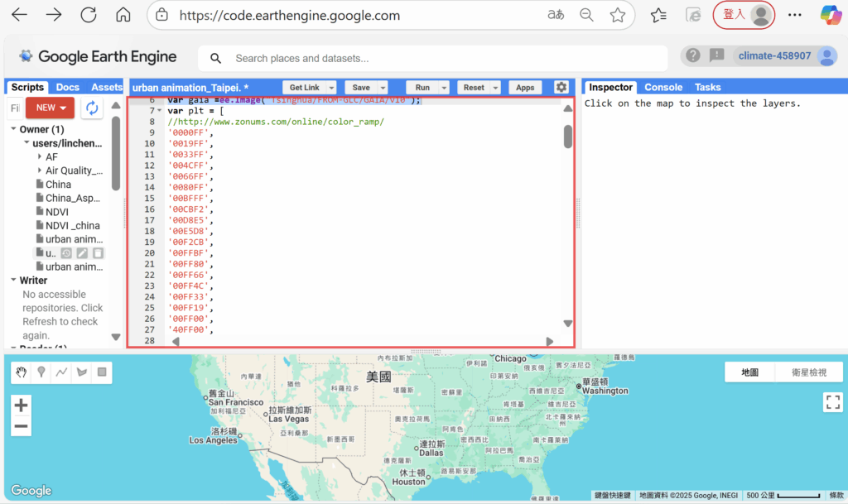Image resolution: width=848 pixels, height=504 pixels.
Task: Open the Tasks tab
Action: tap(707, 87)
